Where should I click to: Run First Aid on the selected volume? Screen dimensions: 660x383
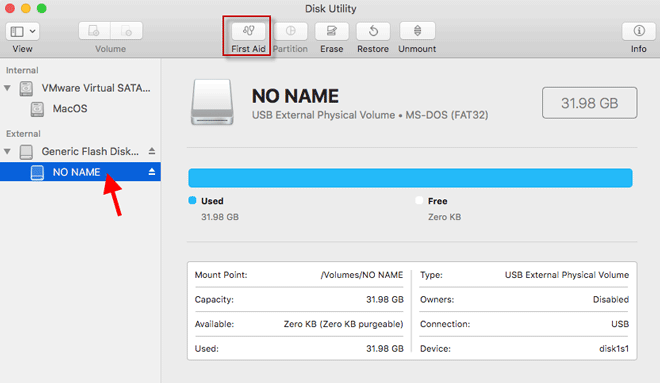click(248, 31)
